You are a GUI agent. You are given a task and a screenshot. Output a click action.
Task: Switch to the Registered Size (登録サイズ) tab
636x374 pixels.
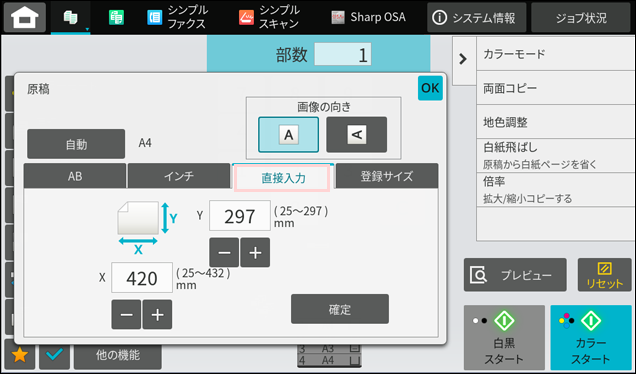[x=387, y=176]
